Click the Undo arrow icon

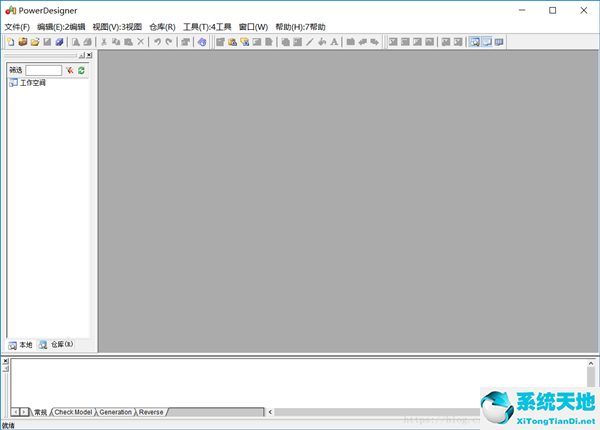tap(157, 42)
